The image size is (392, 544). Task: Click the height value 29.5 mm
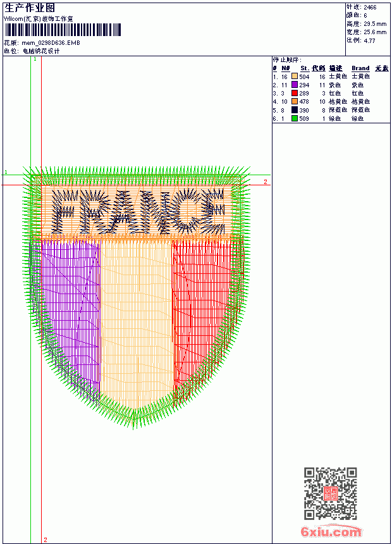tap(375, 24)
